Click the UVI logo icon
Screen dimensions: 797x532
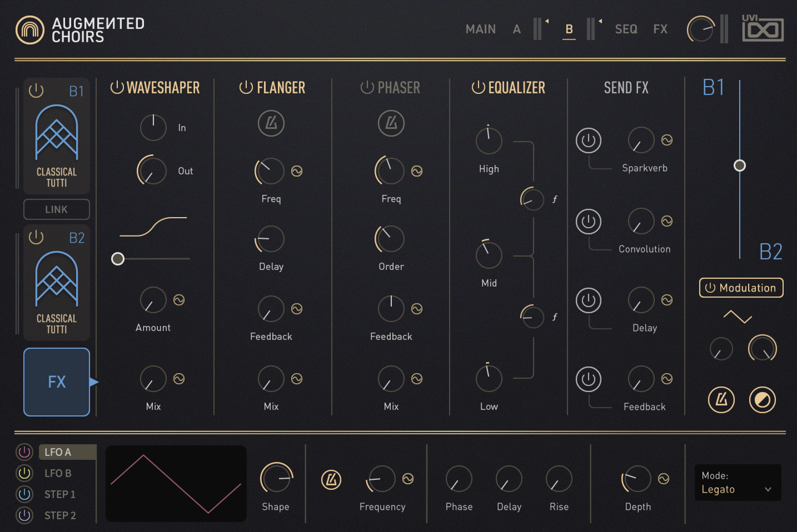[x=763, y=28]
